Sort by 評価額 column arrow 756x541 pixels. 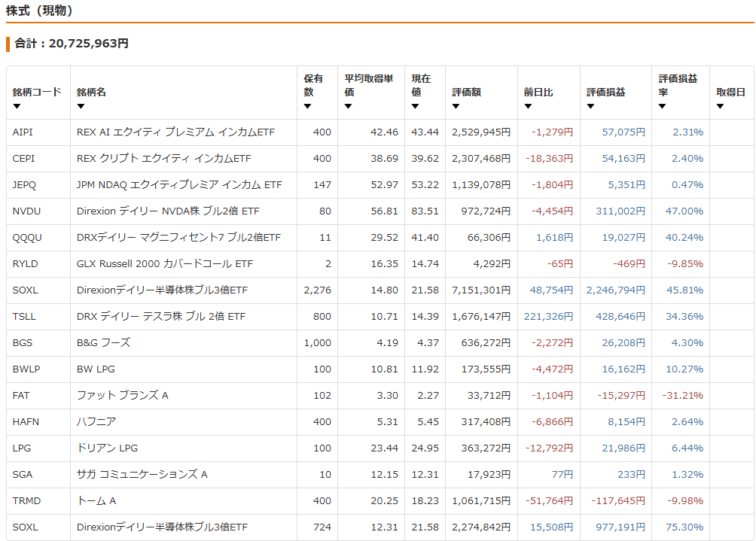(456, 106)
